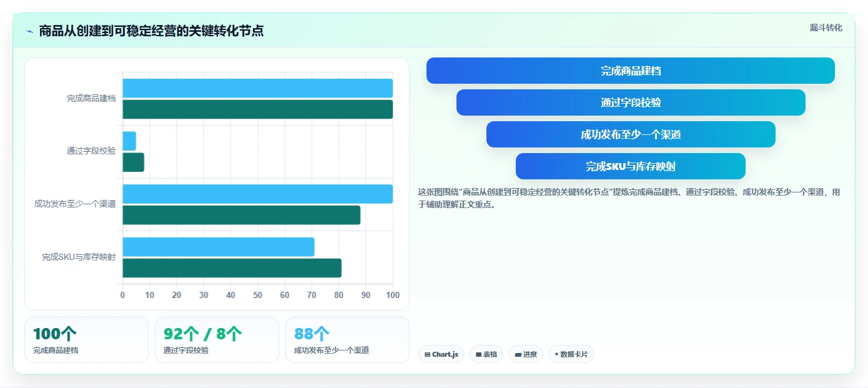
Task: Click the sparkle icon on the 数据卡片 chip
Action: coord(556,354)
